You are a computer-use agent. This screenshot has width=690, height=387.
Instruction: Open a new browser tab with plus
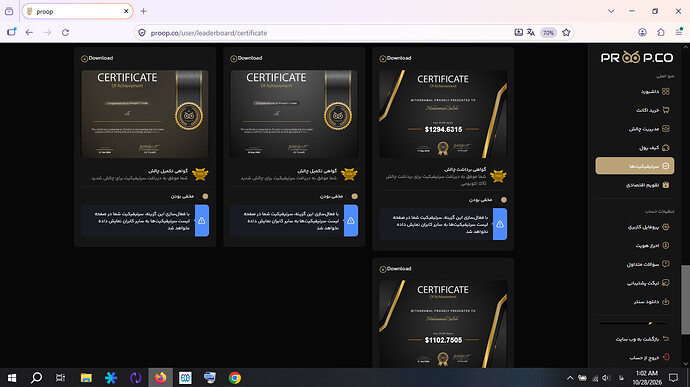click(143, 11)
